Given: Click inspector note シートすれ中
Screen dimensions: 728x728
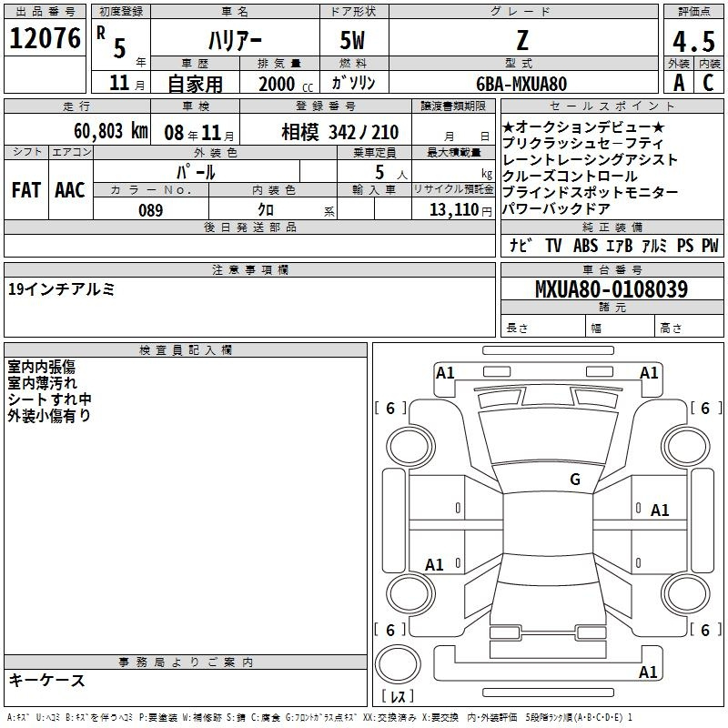Looking at the screenshot, I should pos(49,399).
